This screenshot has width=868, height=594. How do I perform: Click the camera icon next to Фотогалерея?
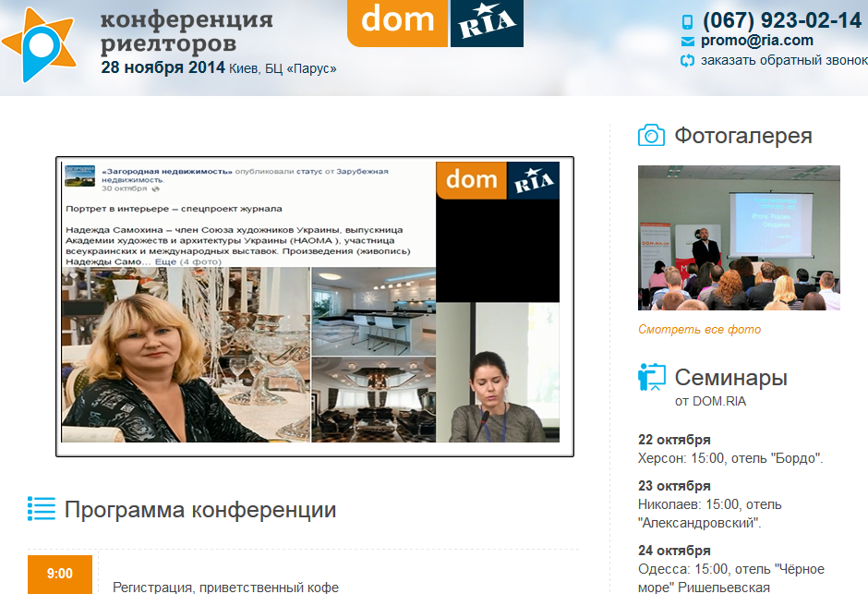point(652,135)
